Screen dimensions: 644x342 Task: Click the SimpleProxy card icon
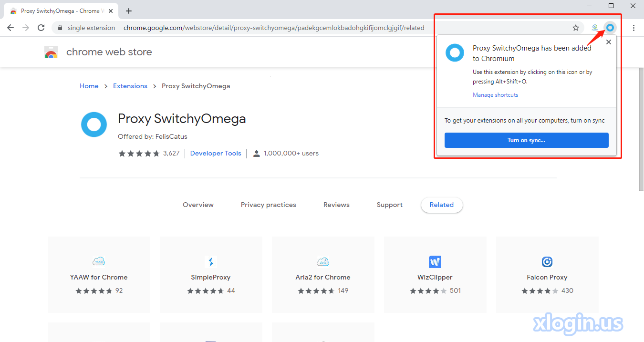pyautogui.click(x=210, y=262)
